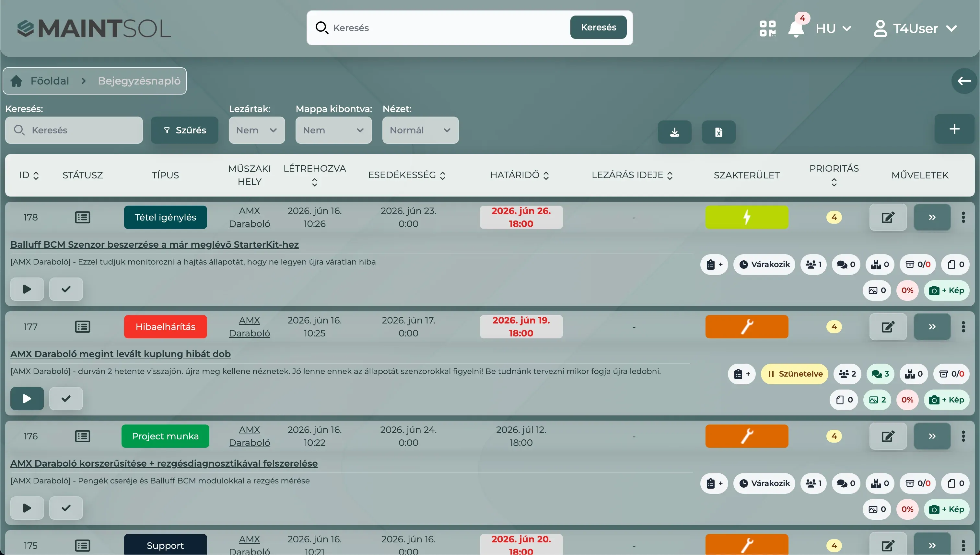Click the Várakozik status pill on entry 178
Viewport: 980px width, 555px height.
tap(764, 265)
